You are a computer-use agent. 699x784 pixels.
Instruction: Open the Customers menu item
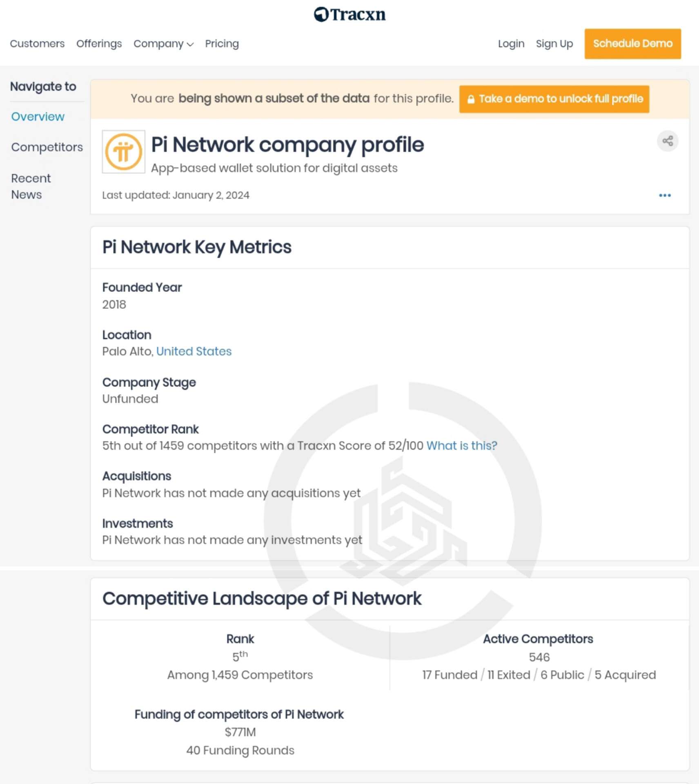click(37, 44)
